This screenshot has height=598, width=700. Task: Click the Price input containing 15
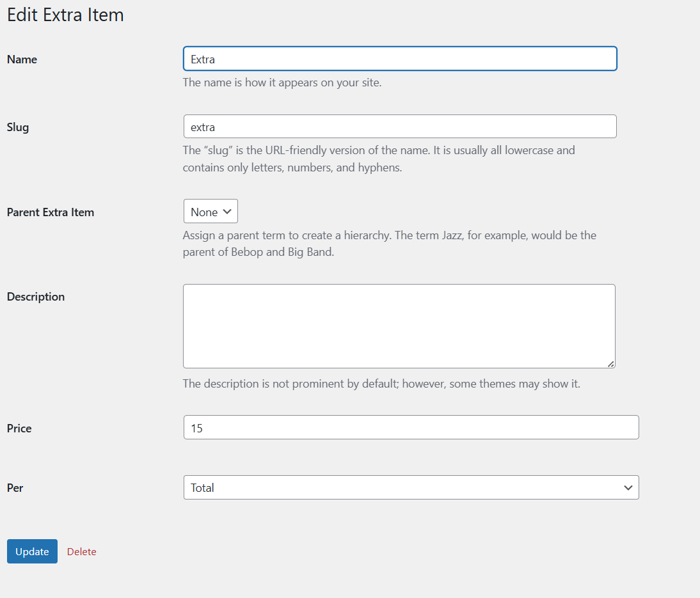tap(411, 427)
